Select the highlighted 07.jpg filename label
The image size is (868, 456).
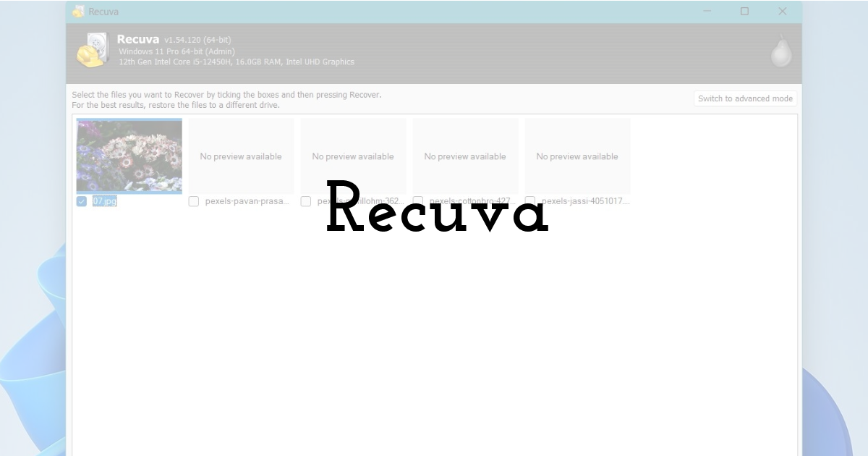103,200
